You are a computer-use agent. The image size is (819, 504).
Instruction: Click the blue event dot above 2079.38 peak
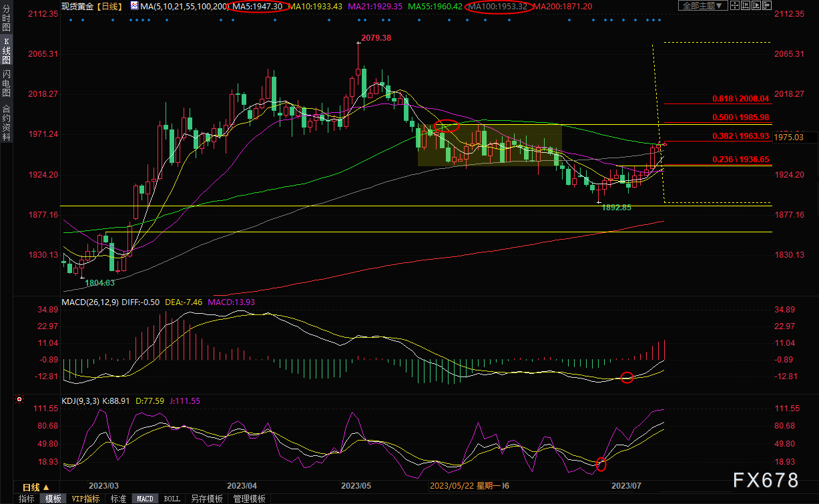(358, 19)
